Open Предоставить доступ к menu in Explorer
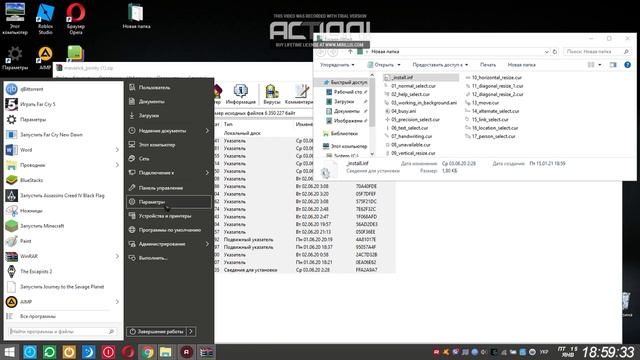640x360 pixels. (440, 64)
